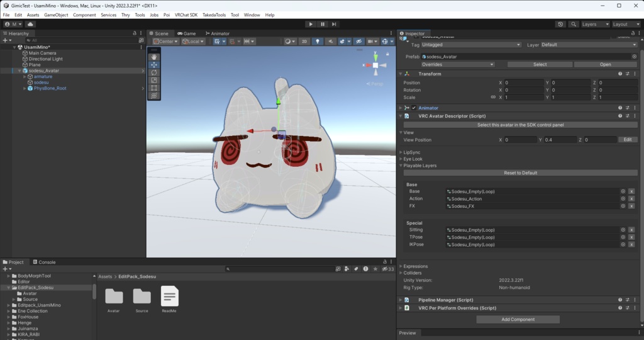The height and width of the screenshot is (340, 644).
Task: Remove the Sodesu_FX layer controller
Action: click(x=631, y=207)
